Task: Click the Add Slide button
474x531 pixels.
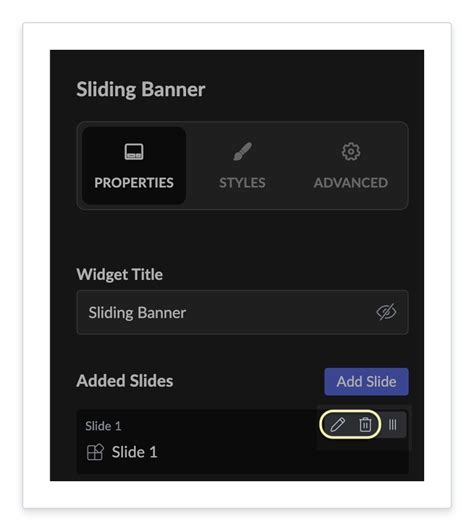Action: click(x=366, y=382)
